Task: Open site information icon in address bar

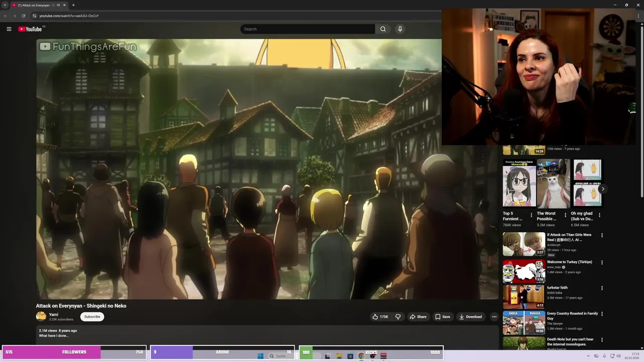Action: (x=34, y=16)
